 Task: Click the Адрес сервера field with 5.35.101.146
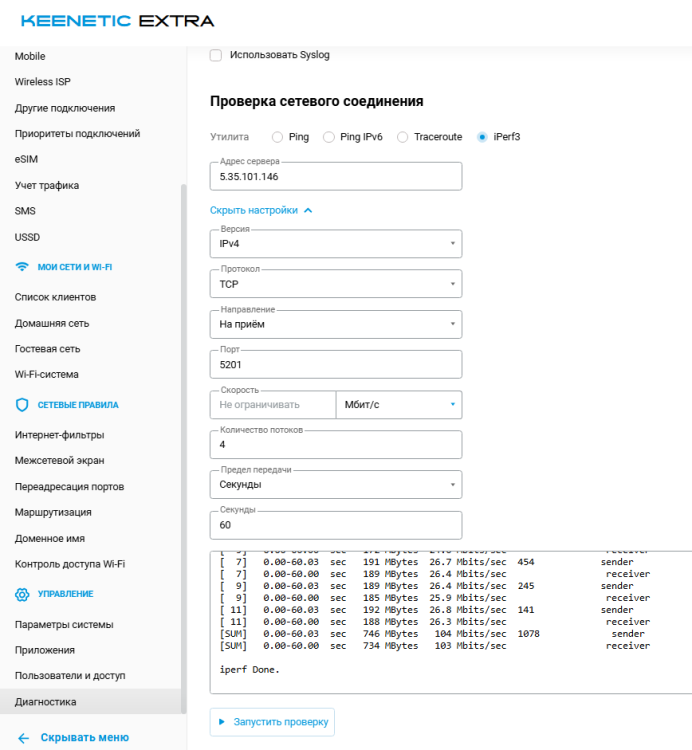tap(336, 176)
